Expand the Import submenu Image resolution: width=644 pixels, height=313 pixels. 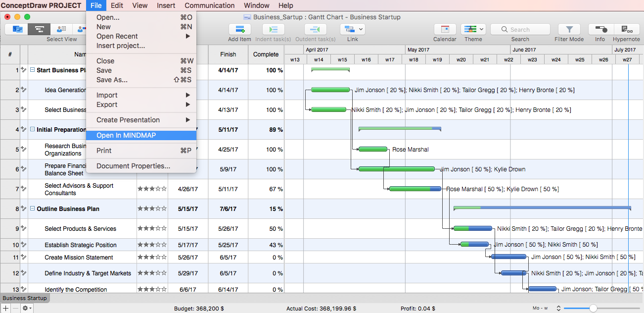click(x=188, y=95)
